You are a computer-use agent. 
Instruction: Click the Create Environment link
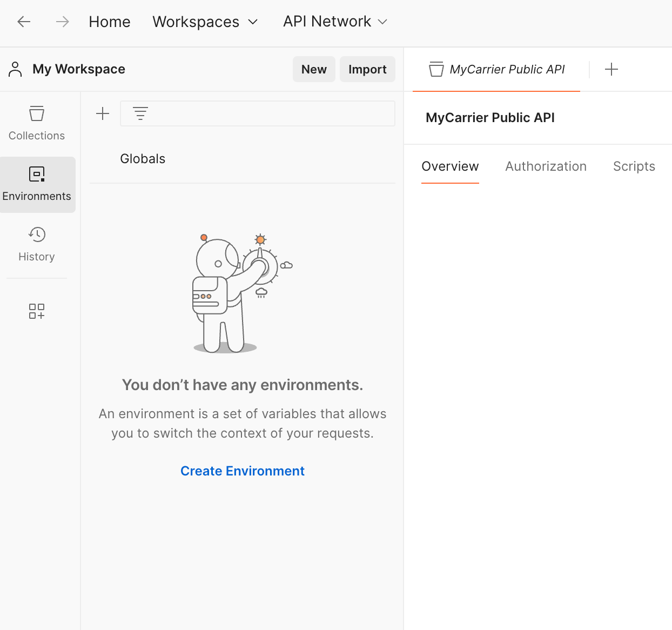click(x=243, y=471)
